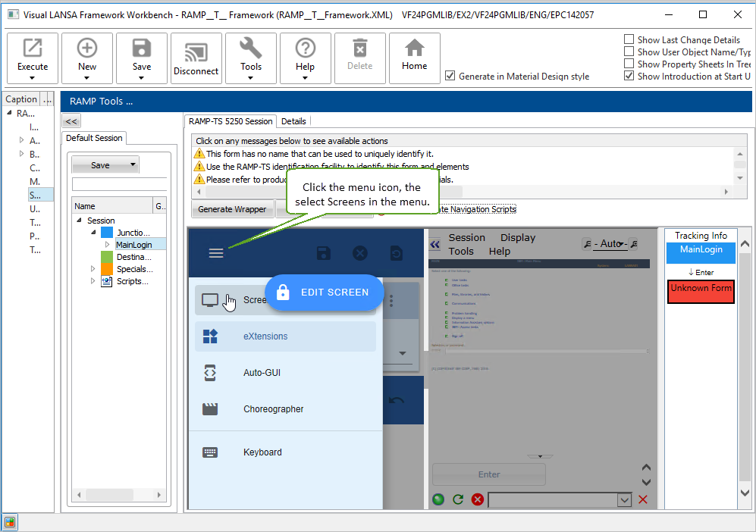The image size is (756, 532).
Task: Open the Tools toolbar dropdown
Action: (251, 58)
